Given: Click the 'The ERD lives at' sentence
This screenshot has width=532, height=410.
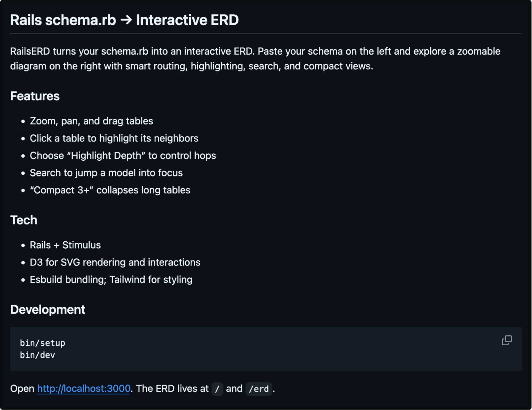Looking at the screenshot, I should (x=172, y=389).
